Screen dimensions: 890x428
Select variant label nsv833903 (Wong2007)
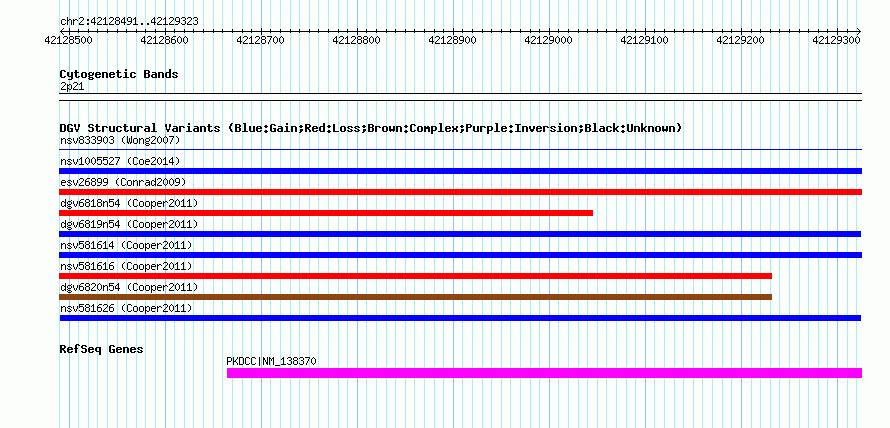coord(120,140)
